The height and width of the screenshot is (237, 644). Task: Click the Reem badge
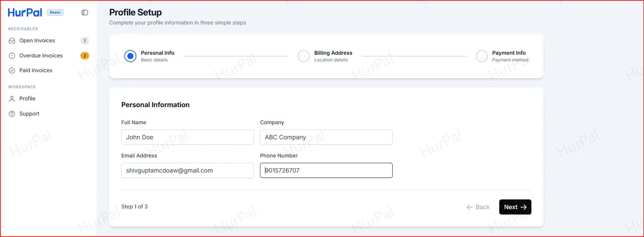point(55,12)
